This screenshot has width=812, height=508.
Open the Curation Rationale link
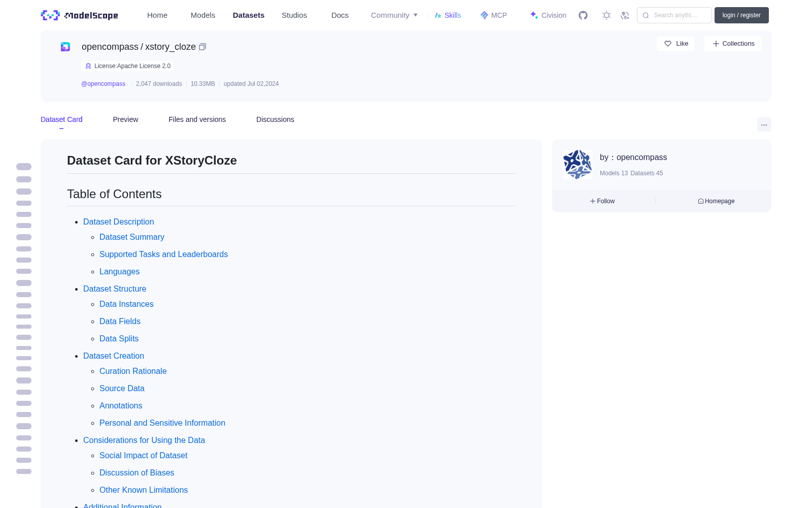point(133,371)
